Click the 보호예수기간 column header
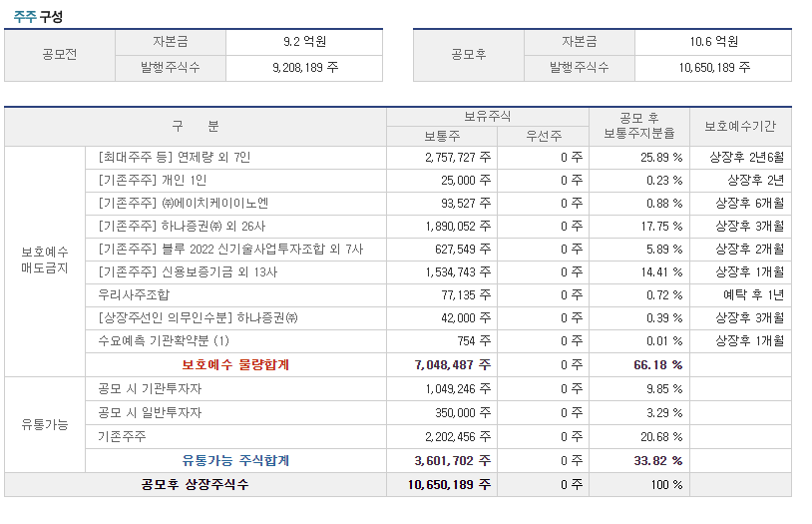The height and width of the screenshot is (524, 812). pos(740,127)
